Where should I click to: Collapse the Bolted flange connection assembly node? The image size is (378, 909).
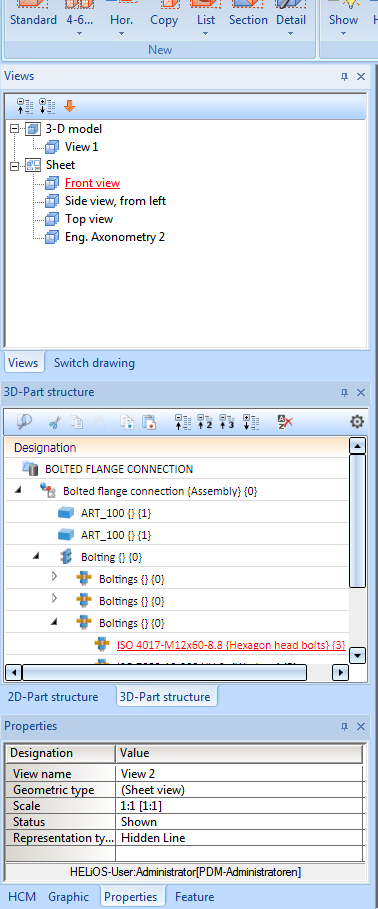tap(17, 490)
